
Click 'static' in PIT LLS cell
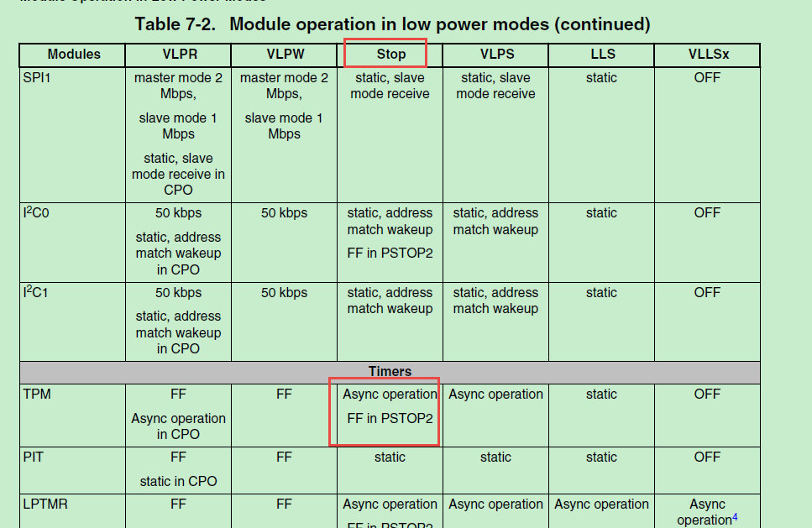[601, 457]
